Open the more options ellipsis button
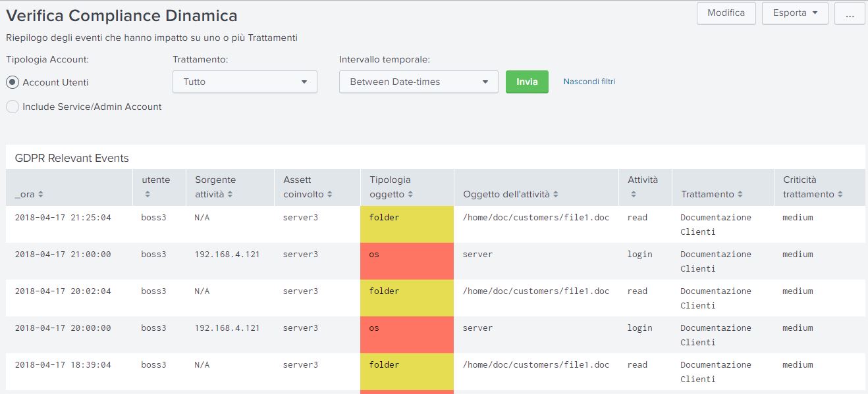The width and height of the screenshot is (868, 394). pyautogui.click(x=850, y=13)
